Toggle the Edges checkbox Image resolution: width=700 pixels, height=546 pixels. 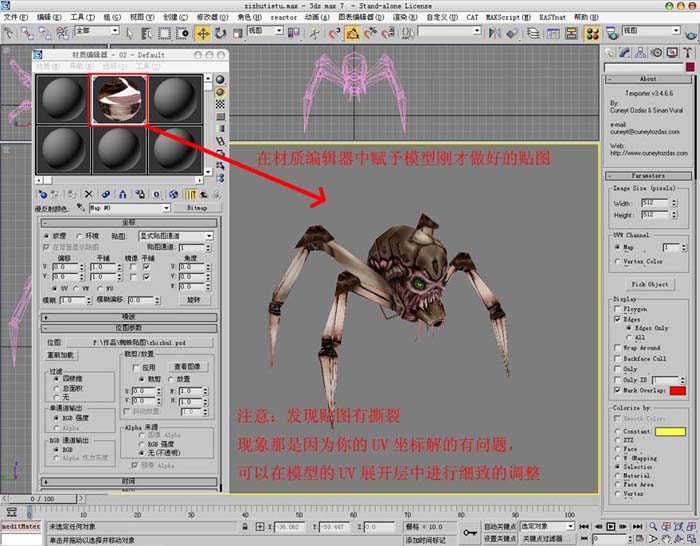click(617, 319)
